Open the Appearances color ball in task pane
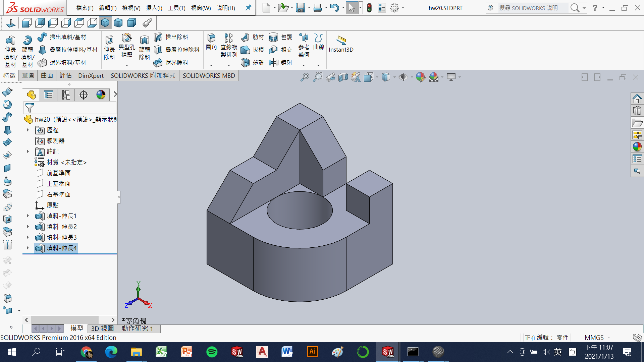Screen dimensions: 644x362 coord(637,147)
